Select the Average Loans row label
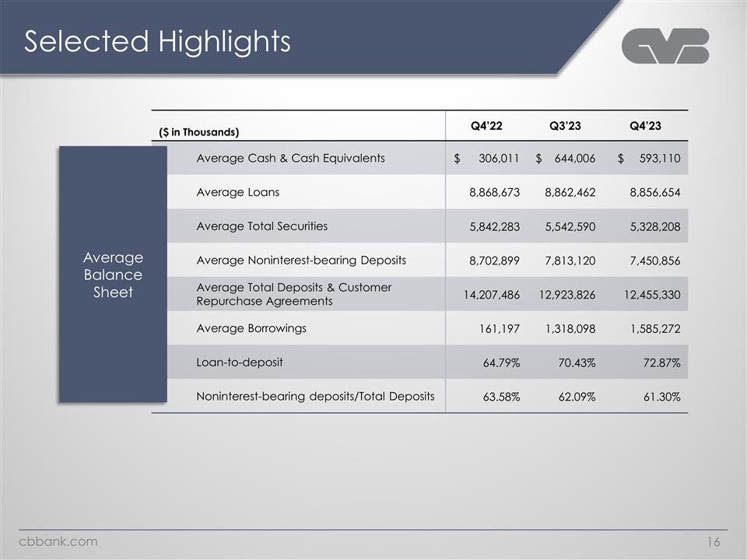The image size is (747, 560). (x=238, y=192)
